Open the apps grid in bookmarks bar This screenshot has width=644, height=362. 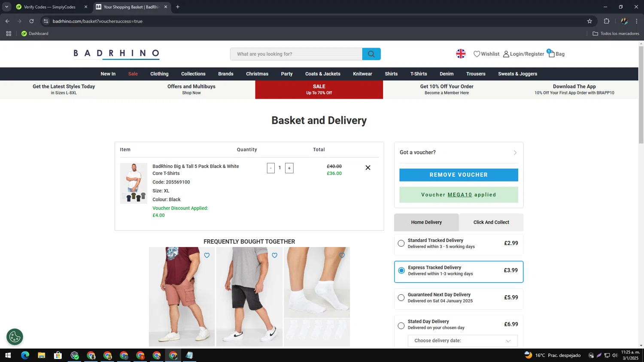[x=9, y=33]
